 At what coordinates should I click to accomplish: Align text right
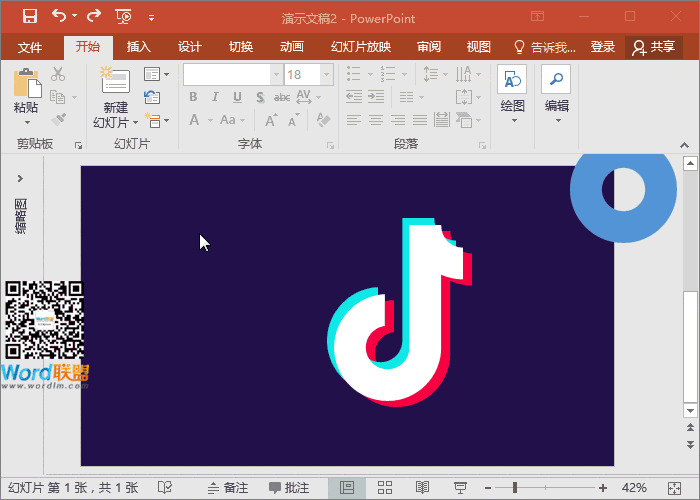398,120
